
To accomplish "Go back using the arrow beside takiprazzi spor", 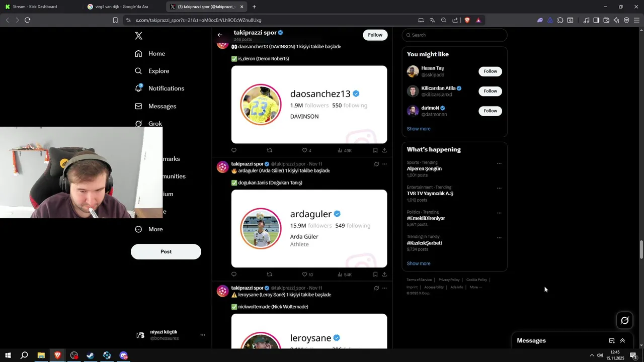I will coord(220,35).
